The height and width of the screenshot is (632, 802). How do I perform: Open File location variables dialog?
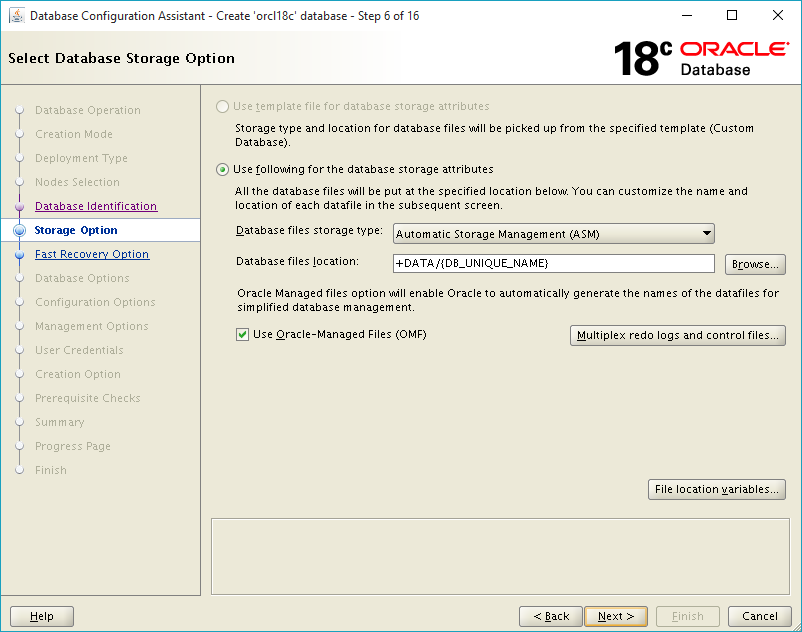(717, 489)
